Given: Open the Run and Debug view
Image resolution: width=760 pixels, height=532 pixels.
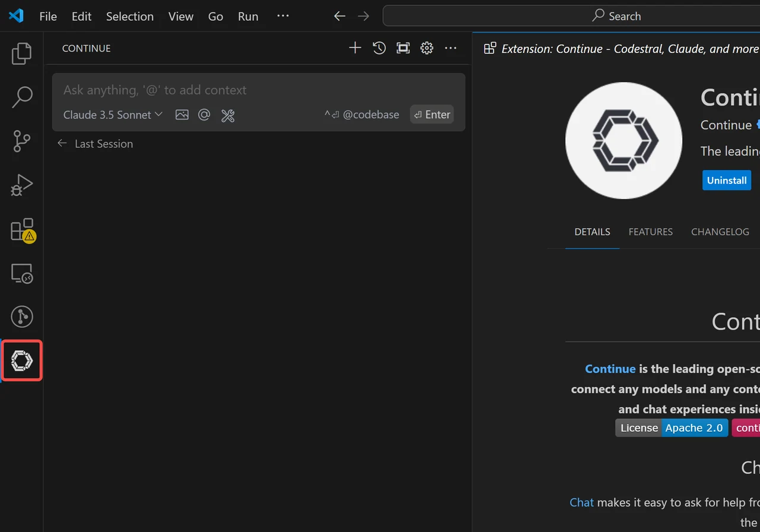Looking at the screenshot, I should 21,185.
